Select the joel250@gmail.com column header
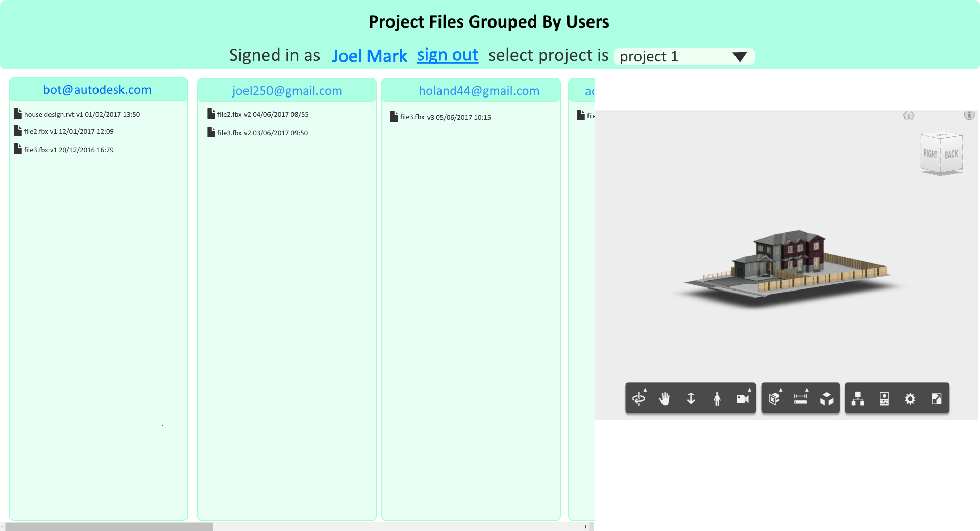Screen dimensions: 980x531 (x=287, y=91)
